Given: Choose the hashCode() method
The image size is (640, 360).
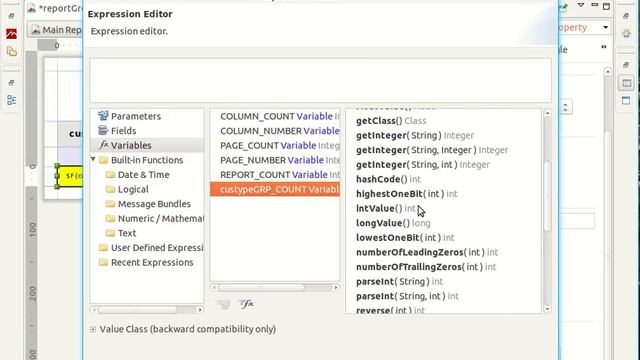Looking at the screenshot, I should click(388, 179).
